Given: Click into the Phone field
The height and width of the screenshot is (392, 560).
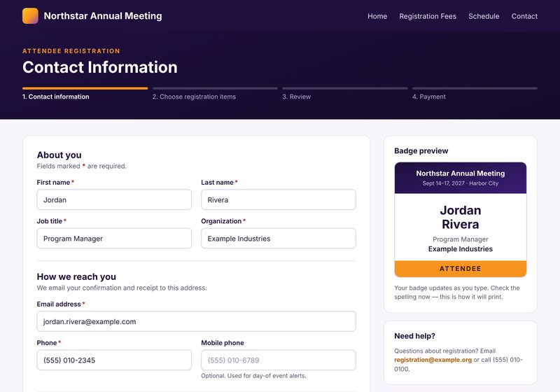Looking at the screenshot, I should coord(114,360).
